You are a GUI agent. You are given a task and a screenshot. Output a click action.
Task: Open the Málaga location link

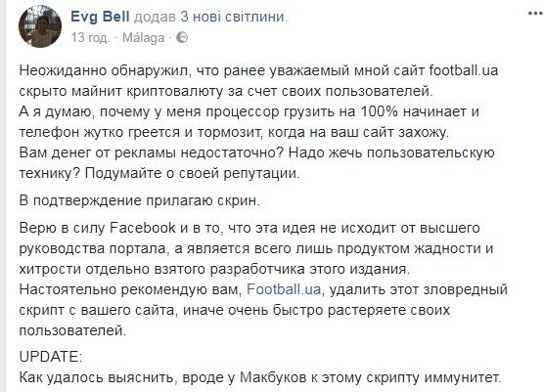click(x=143, y=37)
